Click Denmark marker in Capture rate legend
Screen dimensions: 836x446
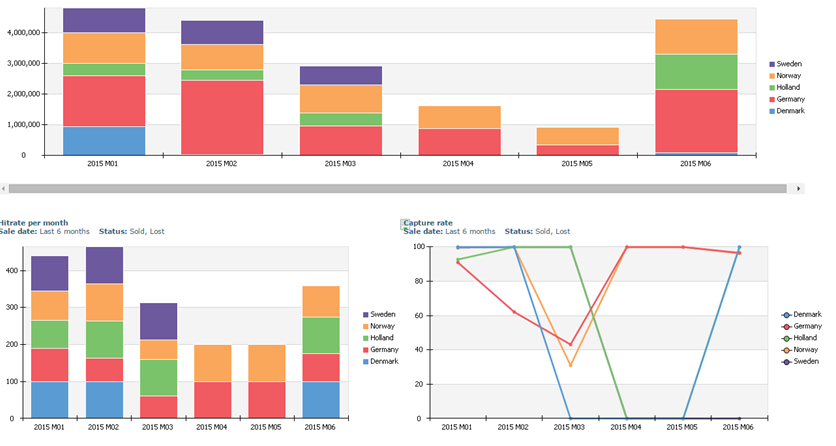(x=786, y=315)
